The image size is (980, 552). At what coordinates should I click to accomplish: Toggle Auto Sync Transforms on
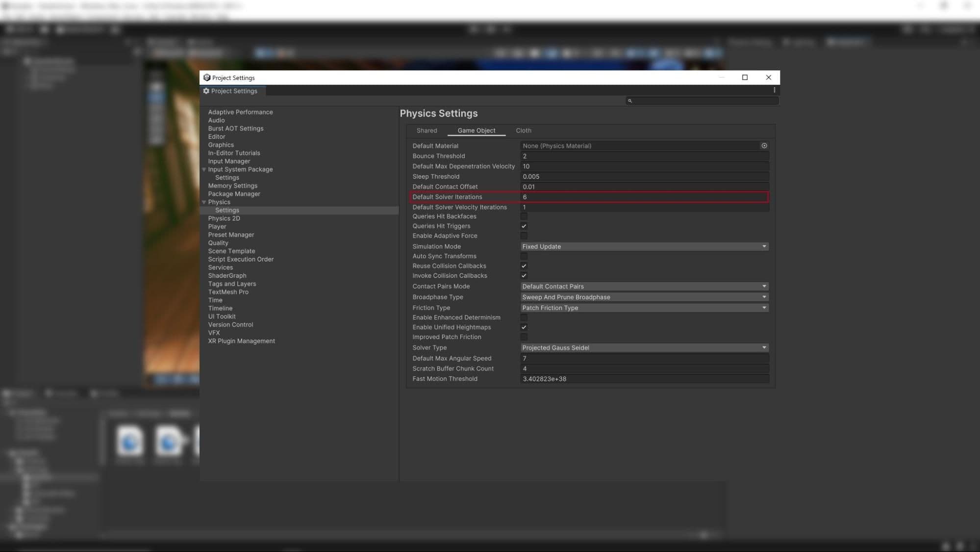(x=524, y=256)
